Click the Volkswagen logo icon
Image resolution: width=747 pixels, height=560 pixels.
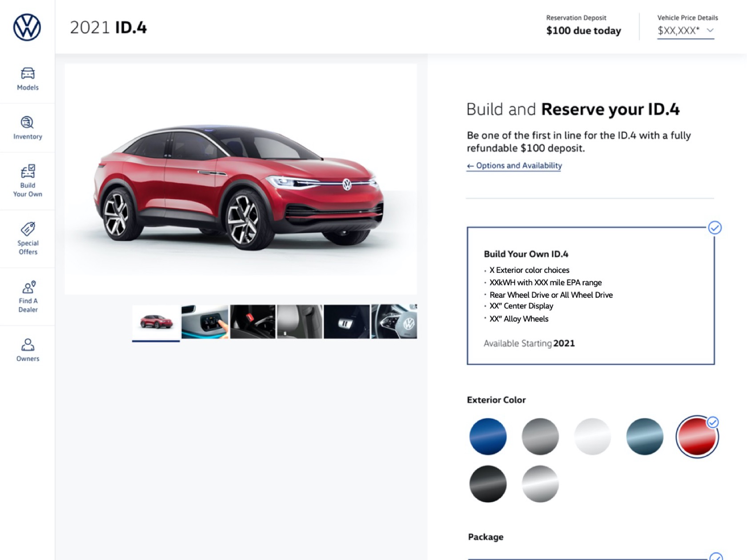click(27, 27)
